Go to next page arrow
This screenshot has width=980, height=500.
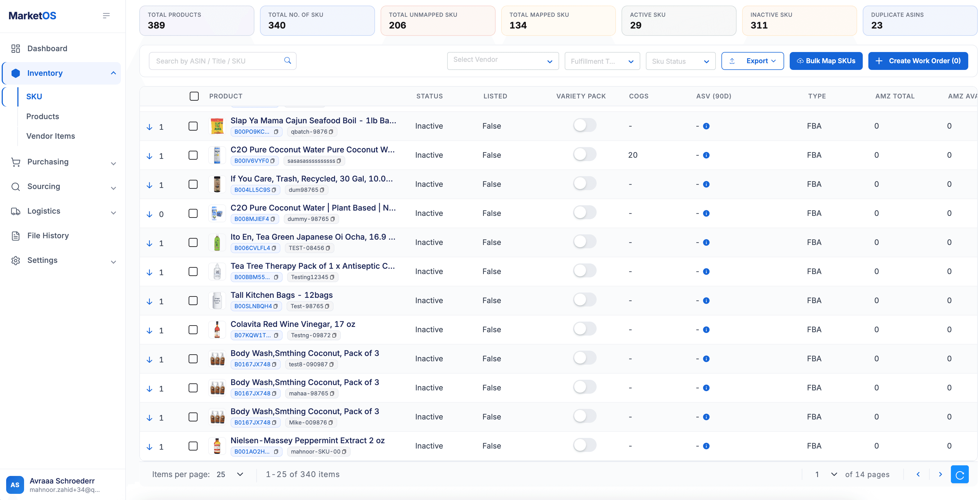click(x=941, y=475)
